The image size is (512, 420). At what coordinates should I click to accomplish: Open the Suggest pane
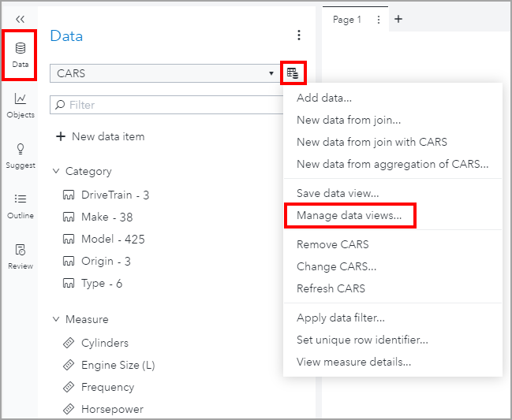(20, 155)
